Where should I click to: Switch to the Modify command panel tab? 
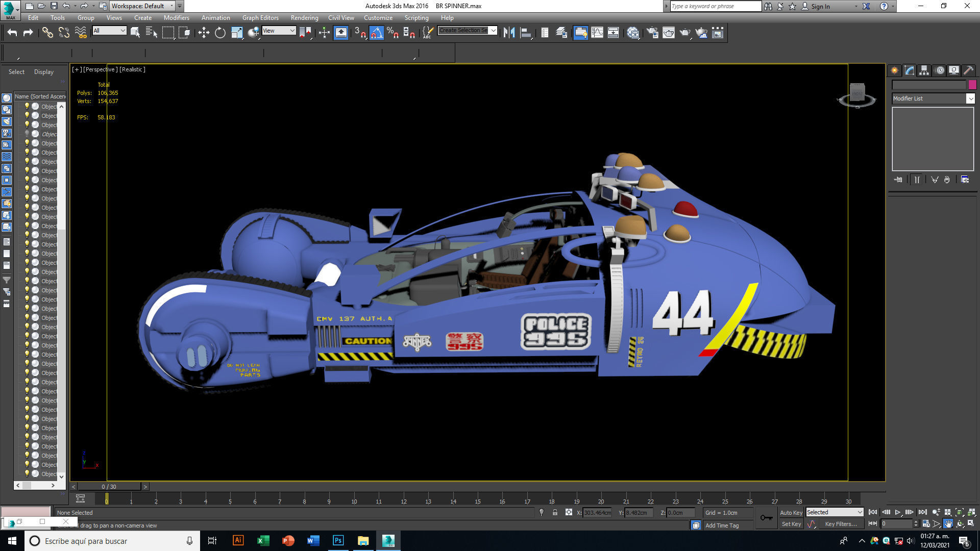910,70
